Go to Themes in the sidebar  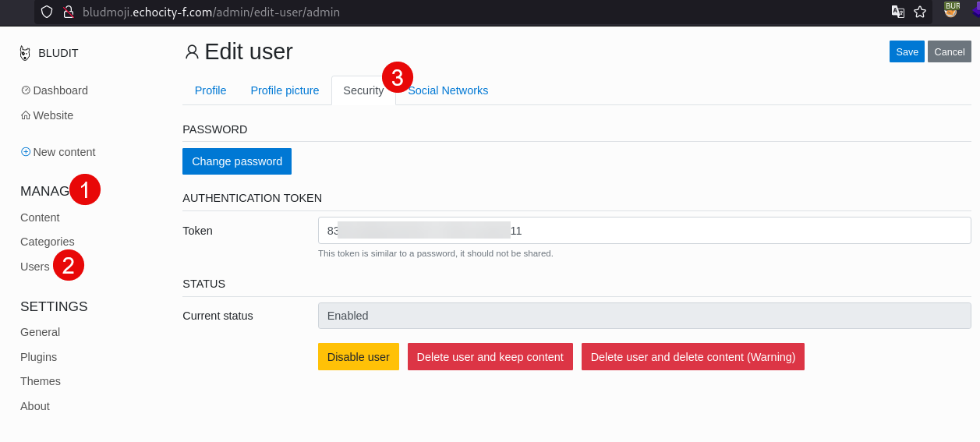coord(41,381)
